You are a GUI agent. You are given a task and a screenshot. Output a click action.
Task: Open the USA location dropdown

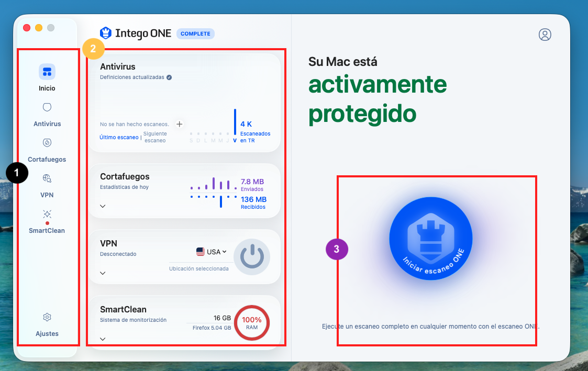(212, 252)
